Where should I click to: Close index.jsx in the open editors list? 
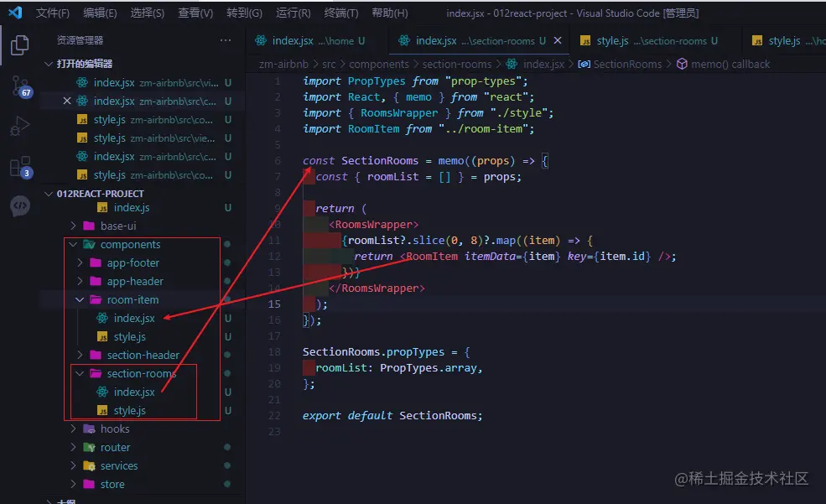point(67,101)
